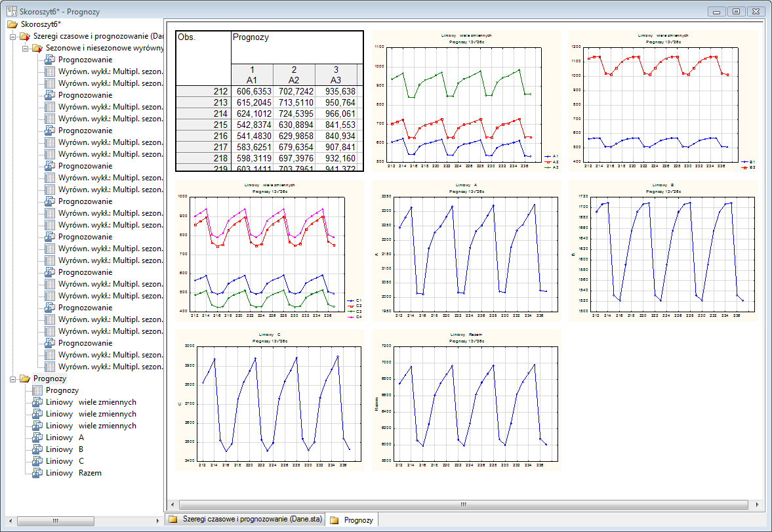Select the chart with the A1, A2, A3 legend

point(466,101)
